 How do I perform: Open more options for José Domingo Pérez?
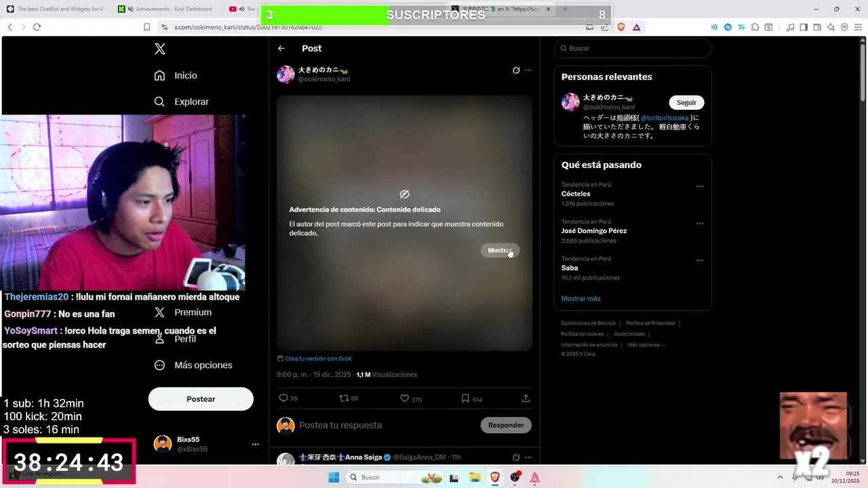[x=700, y=224]
